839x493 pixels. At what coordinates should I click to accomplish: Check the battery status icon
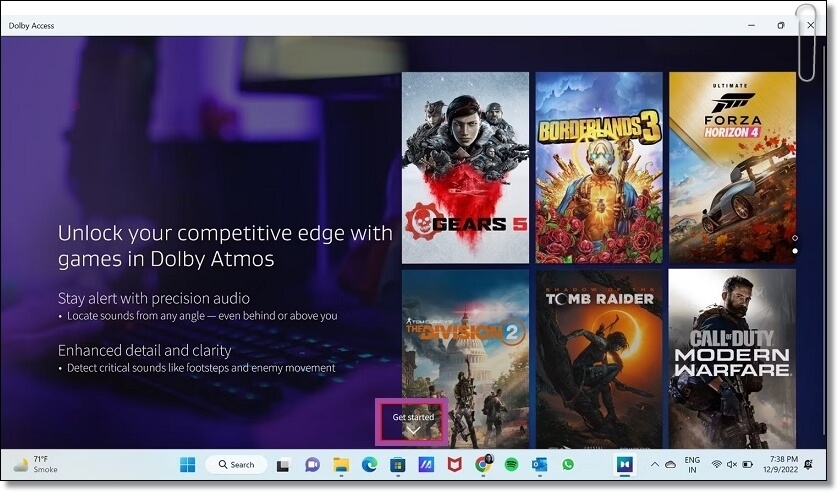[748, 464]
